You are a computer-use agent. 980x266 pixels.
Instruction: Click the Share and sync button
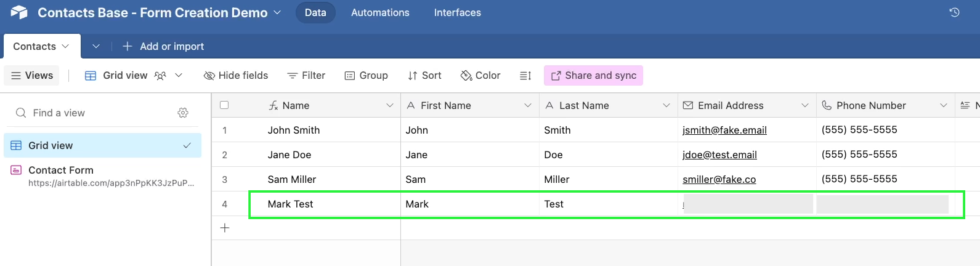pos(593,76)
